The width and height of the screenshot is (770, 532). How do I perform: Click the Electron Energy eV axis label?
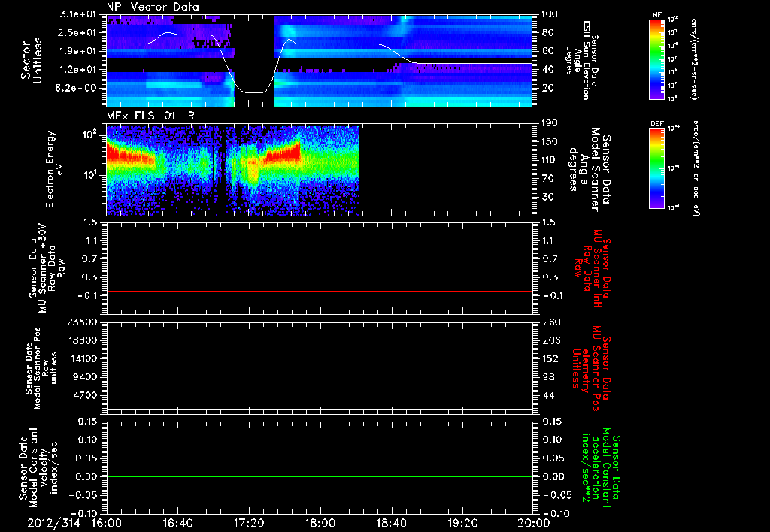click(x=54, y=169)
